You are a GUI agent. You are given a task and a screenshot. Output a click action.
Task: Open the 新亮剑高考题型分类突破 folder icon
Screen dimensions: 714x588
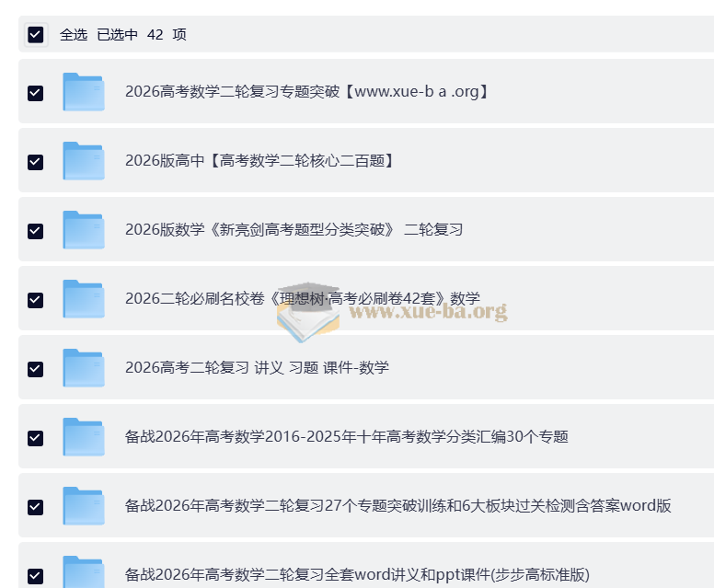[83, 230]
